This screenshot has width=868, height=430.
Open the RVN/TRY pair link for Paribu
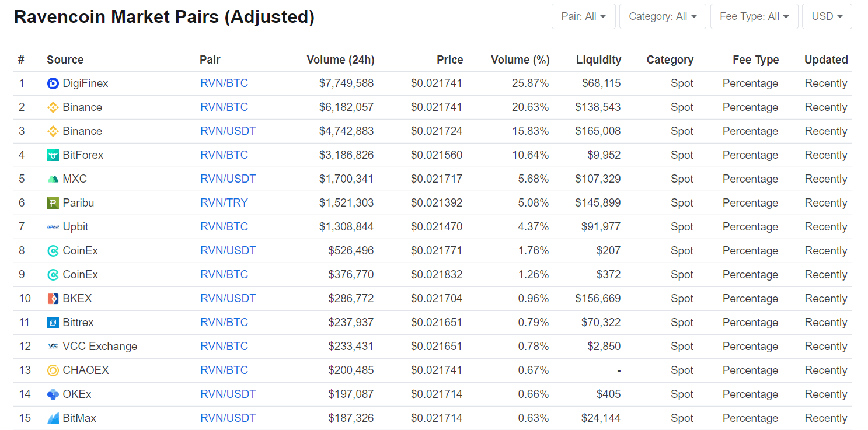[224, 203]
